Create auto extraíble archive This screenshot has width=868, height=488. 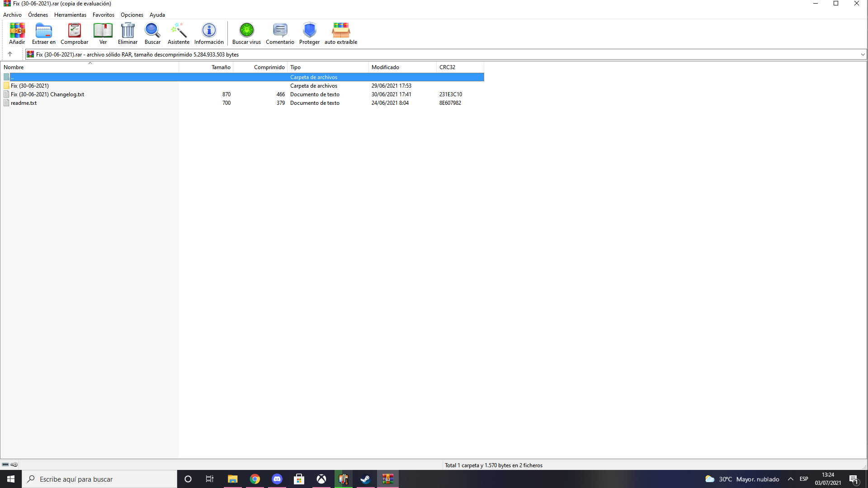point(341,33)
